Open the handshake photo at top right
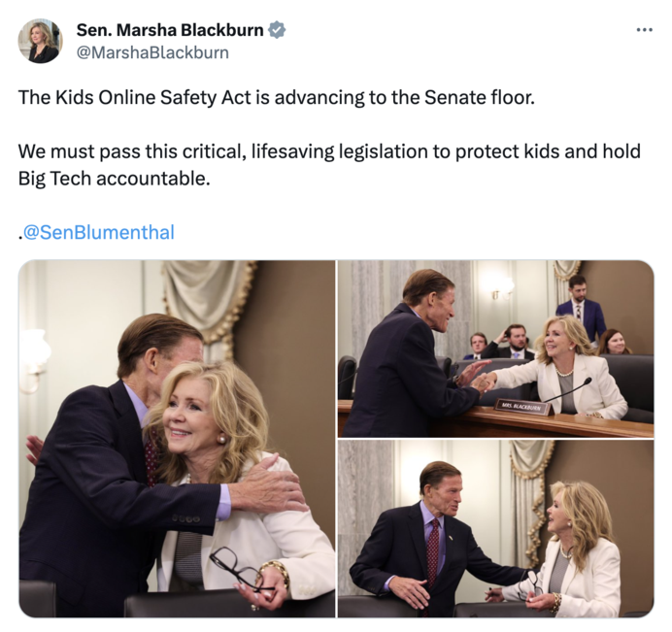The image size is (672, 632). pos(496,349)
